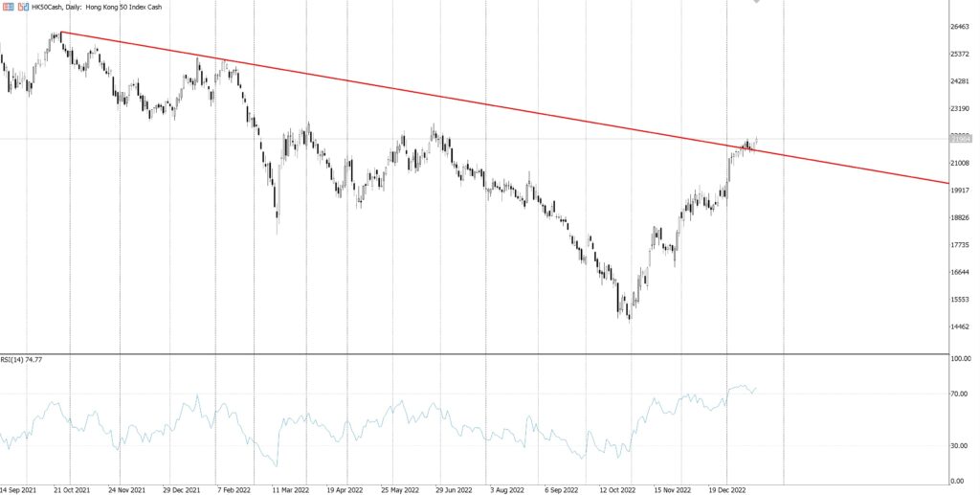Click the 26463 price axis label
980x495 pixels.
click(x=958, y=27)
